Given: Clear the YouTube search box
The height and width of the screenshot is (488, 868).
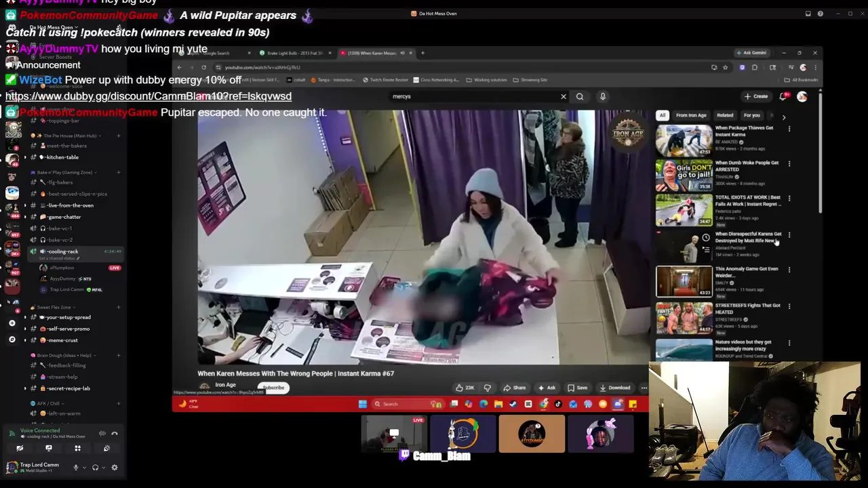Looking at the screenshot, I should [563, 96].
